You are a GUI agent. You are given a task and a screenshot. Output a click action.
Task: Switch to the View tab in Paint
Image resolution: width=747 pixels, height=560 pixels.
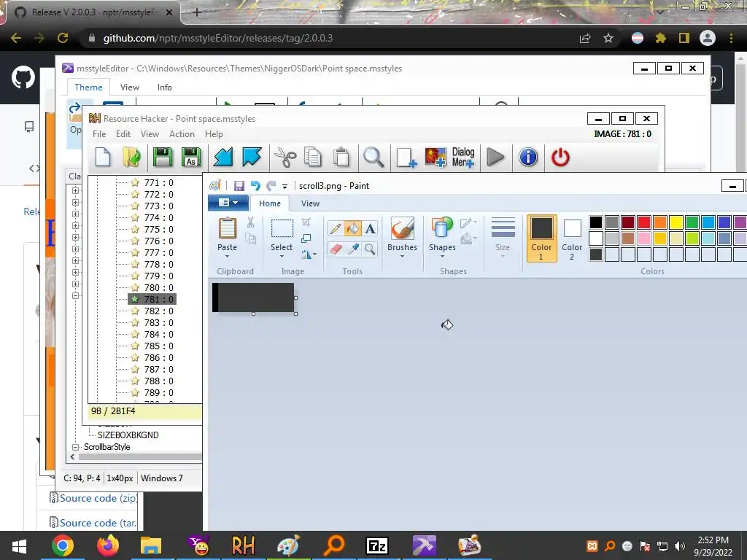coord(310,203)
